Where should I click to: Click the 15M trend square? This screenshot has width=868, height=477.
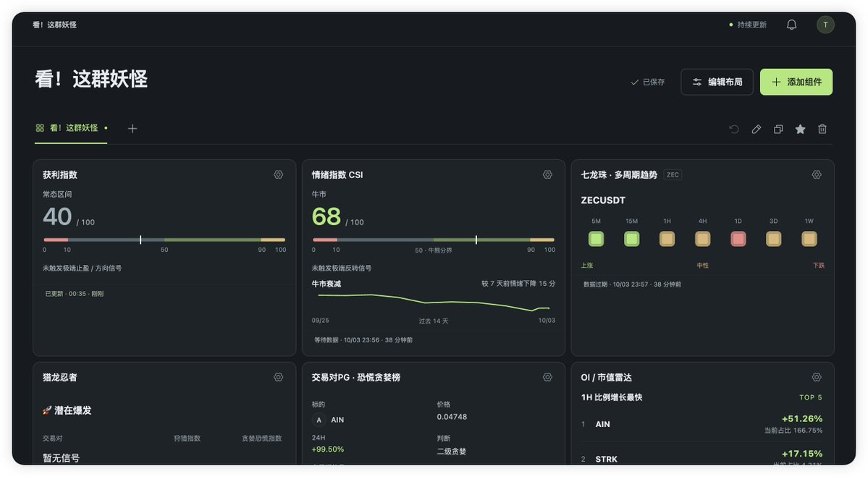631,239
